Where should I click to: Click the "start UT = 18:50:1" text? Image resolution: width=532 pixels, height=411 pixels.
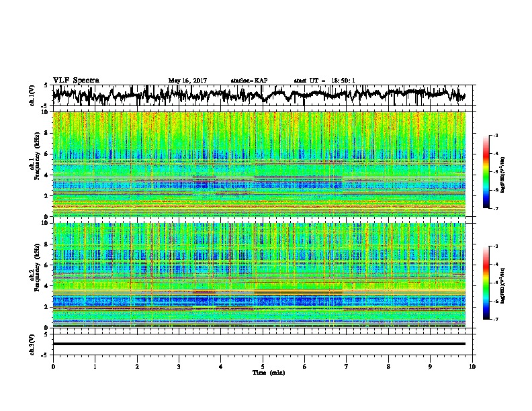(324, 81)
